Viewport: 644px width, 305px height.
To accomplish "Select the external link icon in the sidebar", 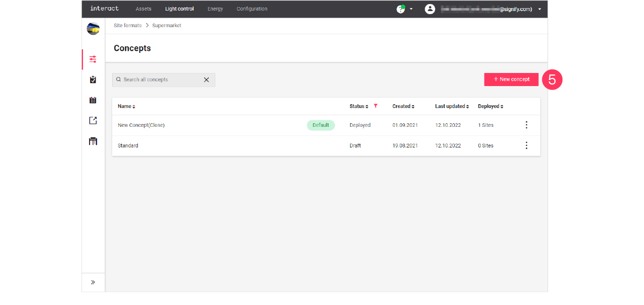I will pos(93,120).
